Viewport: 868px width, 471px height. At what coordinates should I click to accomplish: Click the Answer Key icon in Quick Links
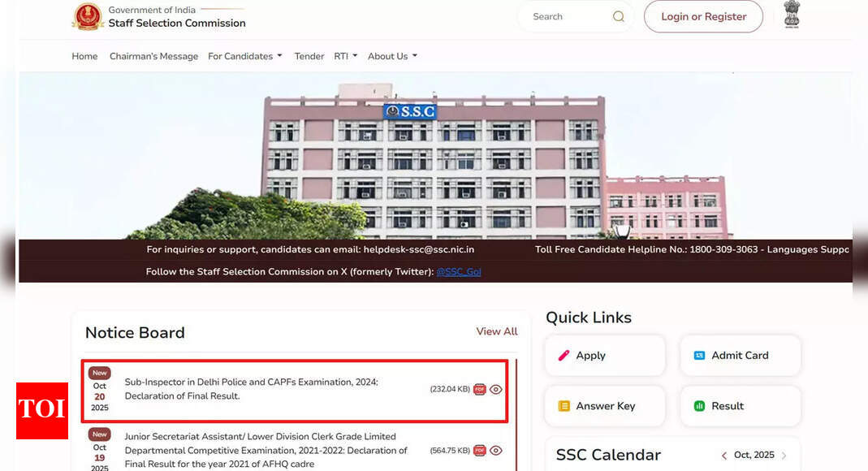click(564, 406)
